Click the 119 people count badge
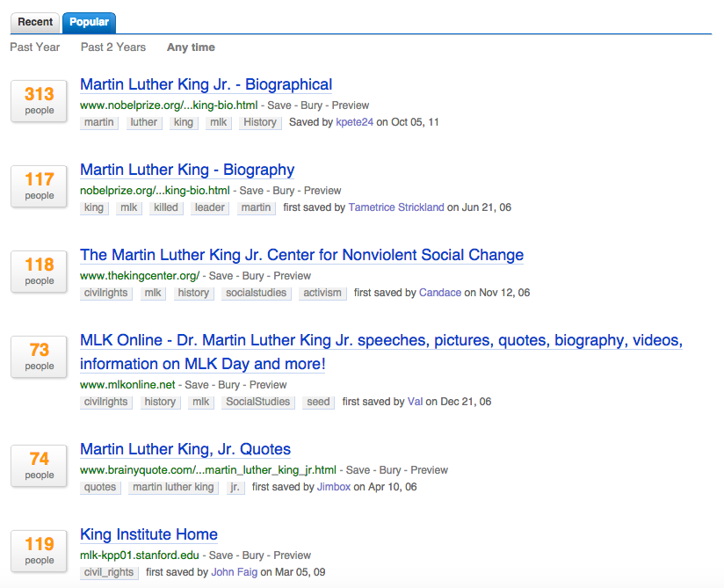Image resolution: width=724 pixels, height=588 pixels. click(x=39, y=550)
